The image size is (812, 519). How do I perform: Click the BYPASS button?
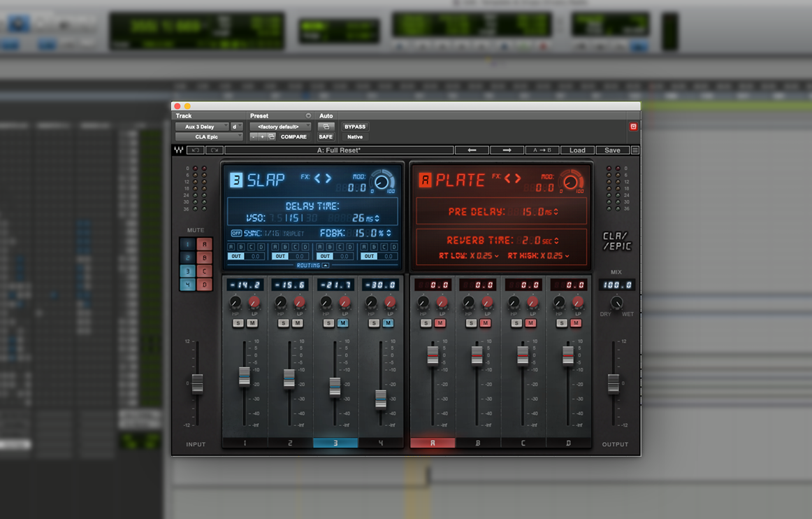coord(355,127)
